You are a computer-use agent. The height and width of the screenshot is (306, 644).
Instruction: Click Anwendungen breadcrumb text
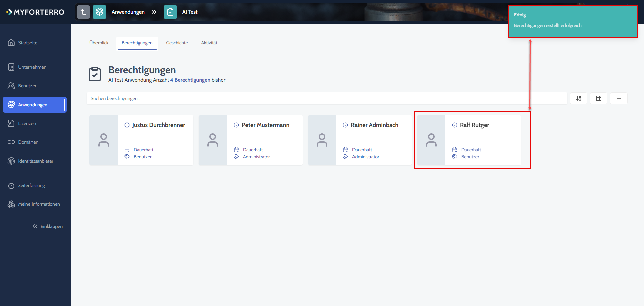coord(128,12)
